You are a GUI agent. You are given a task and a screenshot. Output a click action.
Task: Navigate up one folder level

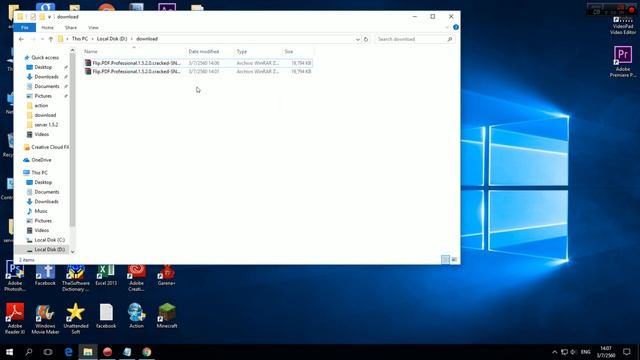coord(51,39)
